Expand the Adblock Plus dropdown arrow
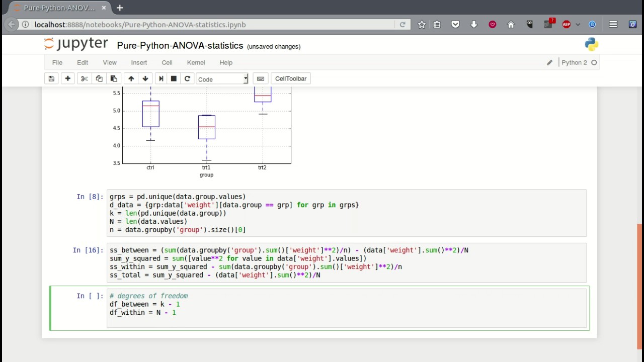Image resolution: width=644 pixels, height=362 pixels. (578, 24)
